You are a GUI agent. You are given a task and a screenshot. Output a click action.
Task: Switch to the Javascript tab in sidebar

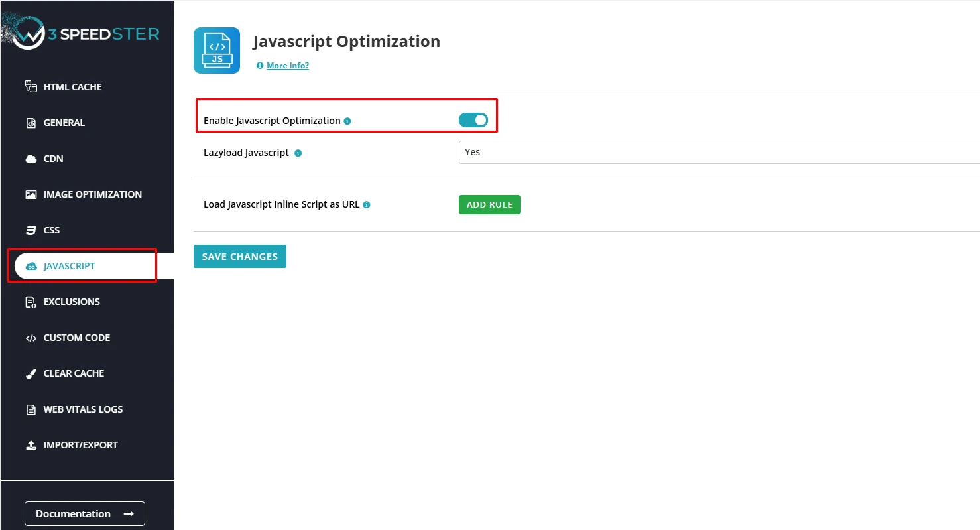click(x=68, y=265)
